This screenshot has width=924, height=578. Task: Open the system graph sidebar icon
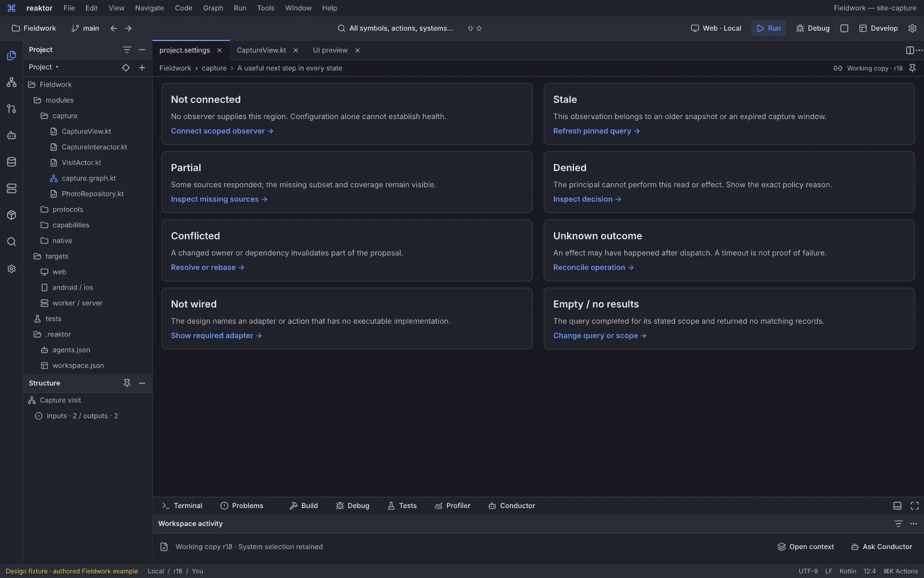12,82
